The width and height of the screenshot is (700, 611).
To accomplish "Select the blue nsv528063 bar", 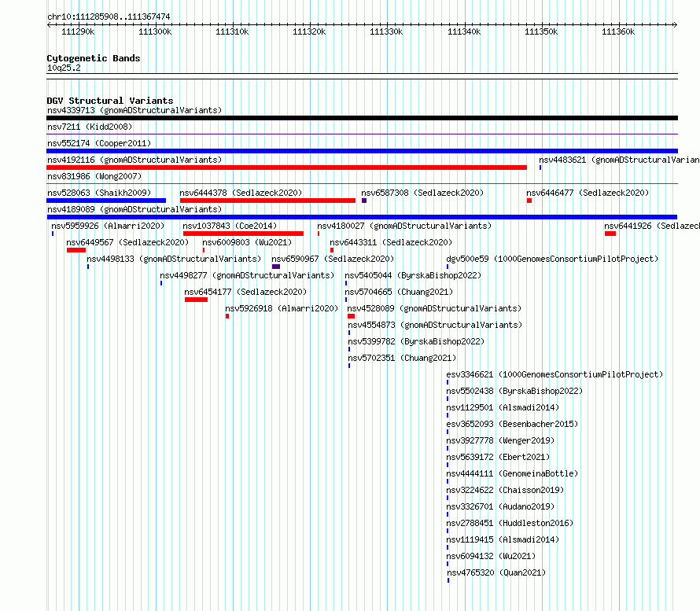I will coord(106,201).
